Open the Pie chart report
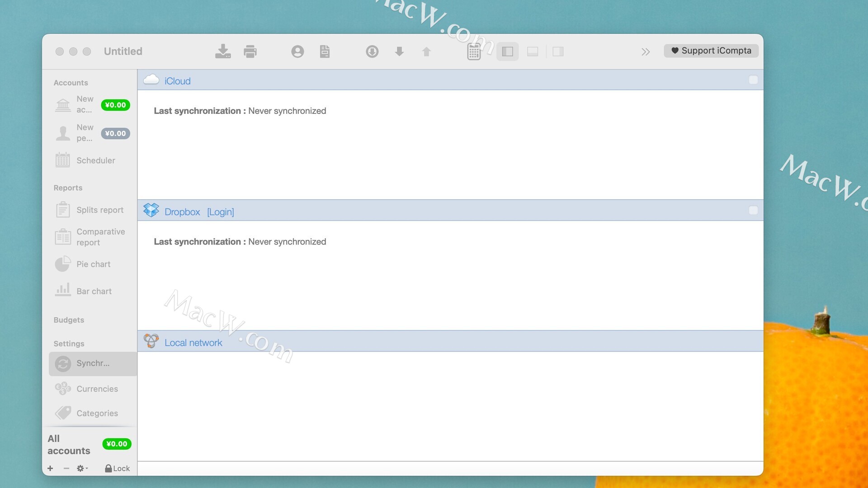 click(x=93, y=264)
